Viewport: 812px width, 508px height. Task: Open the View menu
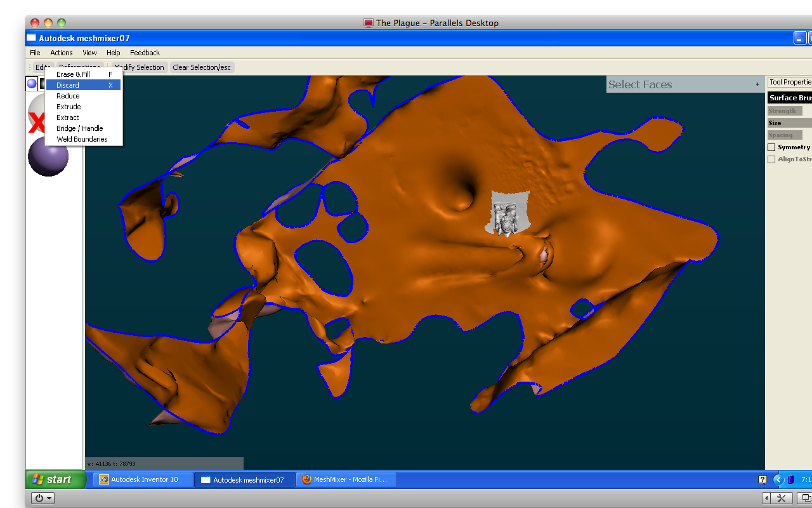(89, 53)
